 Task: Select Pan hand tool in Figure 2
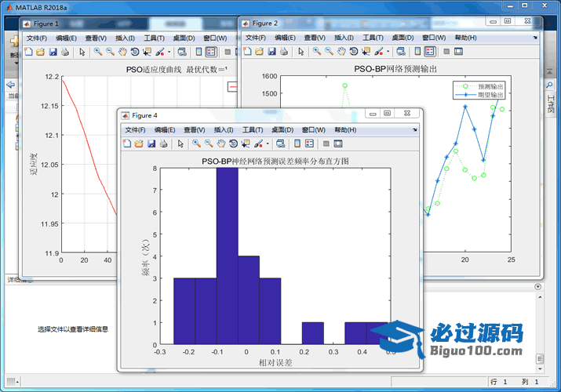(341, 52)
